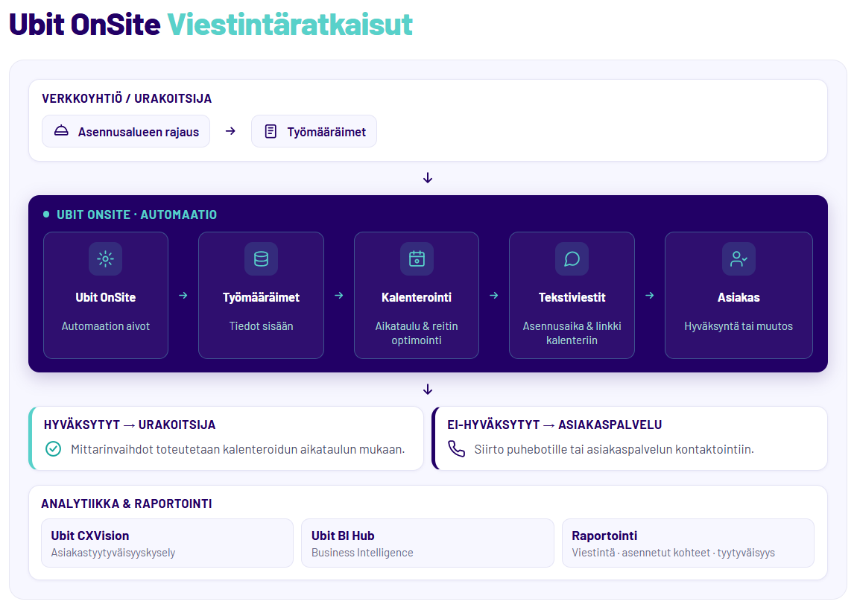This screenshot has height=616, width=857.
Task: Click Hyväksyntä tai muutos subtitle
Action: 739,326
